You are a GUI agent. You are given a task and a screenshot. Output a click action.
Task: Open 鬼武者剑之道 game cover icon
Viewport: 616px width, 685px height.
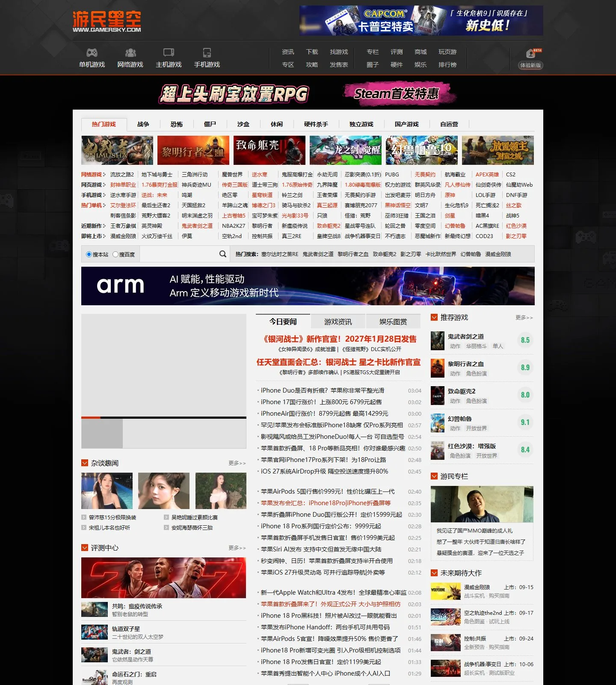(x=438, y=341)
